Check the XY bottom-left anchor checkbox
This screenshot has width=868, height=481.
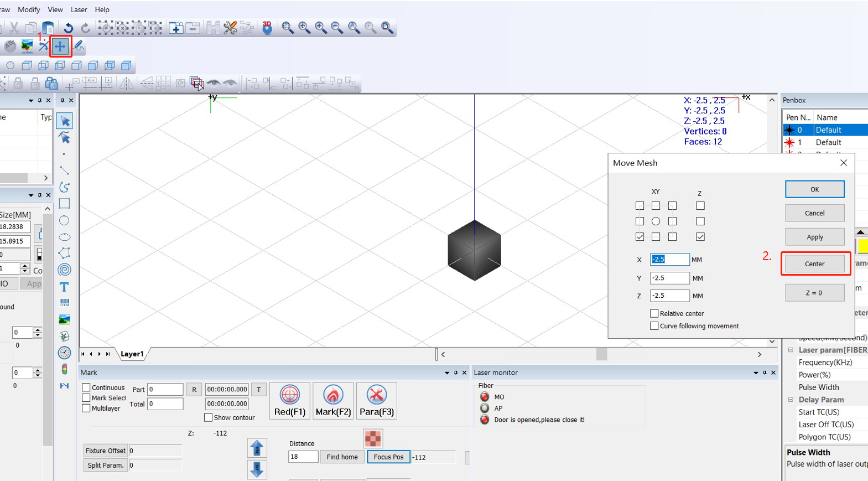click(x=640, y=237)
